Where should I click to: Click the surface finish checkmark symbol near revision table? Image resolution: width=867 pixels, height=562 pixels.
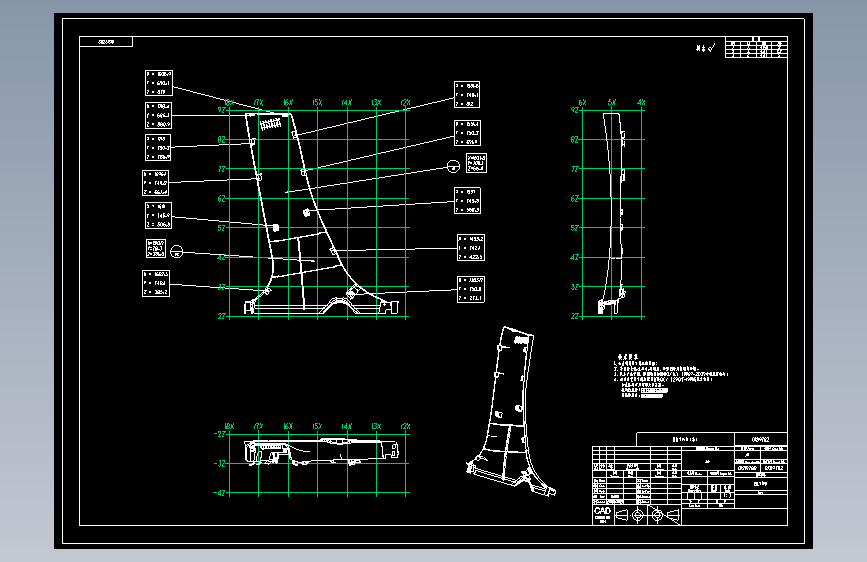pos(712,48)
